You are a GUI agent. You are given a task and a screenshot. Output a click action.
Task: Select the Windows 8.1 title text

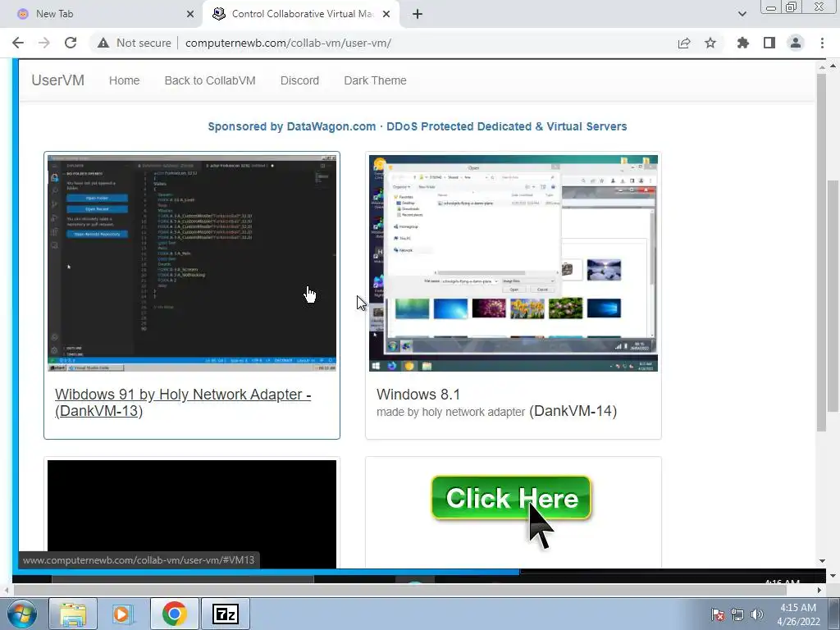pyautogui.click(x=418, y=395)
